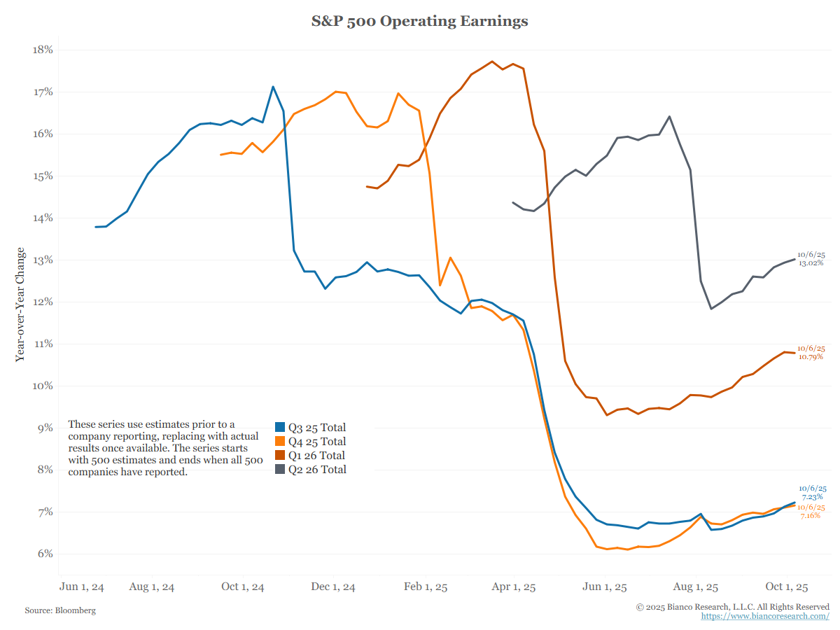Click the Source: Bloomberg text
Image resolution: width=840 pixels, height=630 pixels.
[x=60, y=610]
